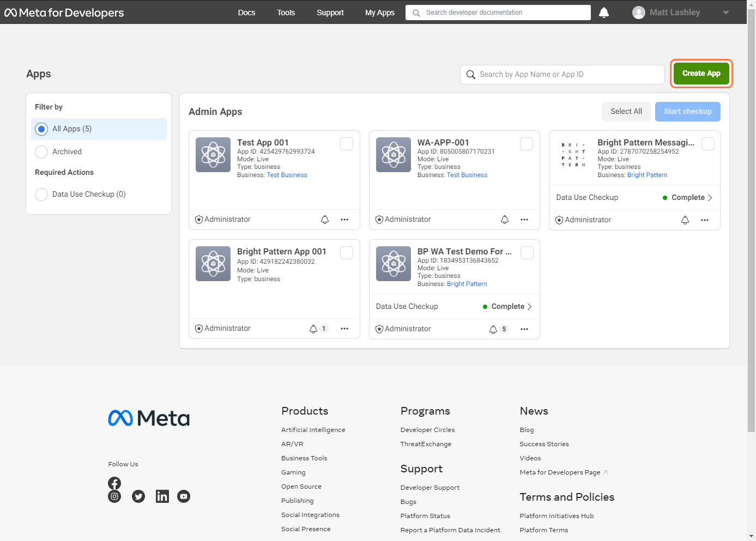Open Test Business link on Test App 001
This screenshot has height=541, width=756.
pyautogui.click(x=287, y=175)
